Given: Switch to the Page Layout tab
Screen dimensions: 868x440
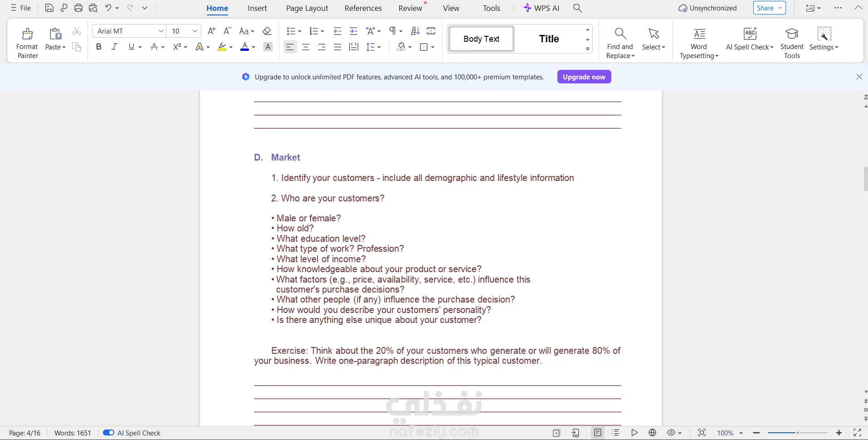Looking at the screenshot, I should tap(307, 8).
